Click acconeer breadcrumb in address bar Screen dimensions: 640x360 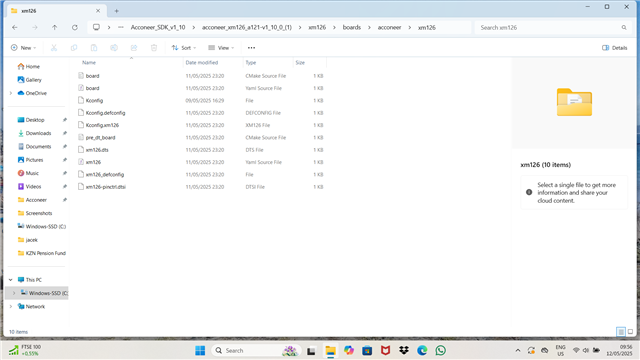389,27
